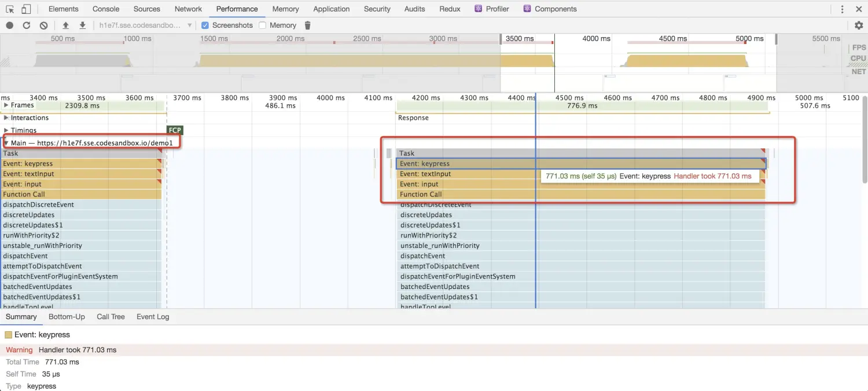The width and height of the screenshot is (868, 391).
Task: Click the Handler took 771.03 ms warning
Action: [78, 350]
